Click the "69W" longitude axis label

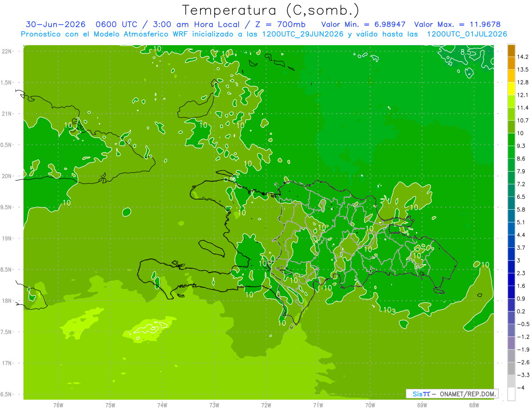point(422,405)
